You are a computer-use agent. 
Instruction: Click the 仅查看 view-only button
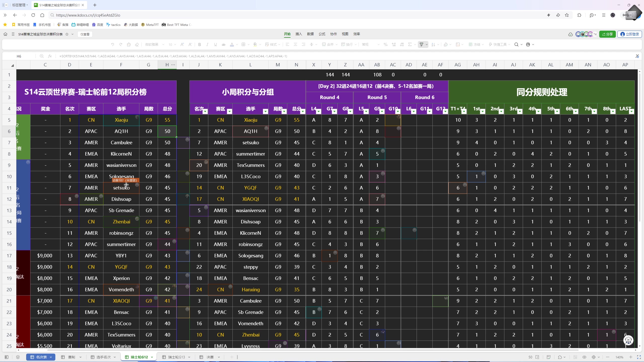[x=85, y=34]
